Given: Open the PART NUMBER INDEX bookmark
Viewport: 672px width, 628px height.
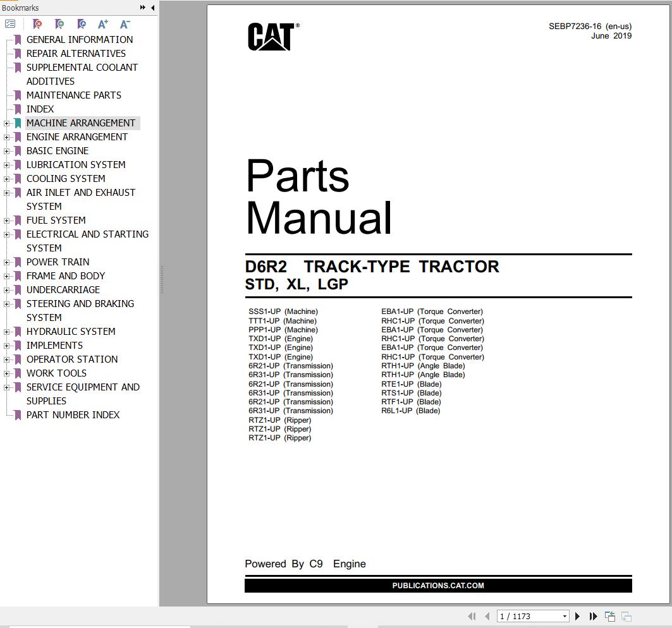Looking at the screenshot, I should tap(73, 414).
